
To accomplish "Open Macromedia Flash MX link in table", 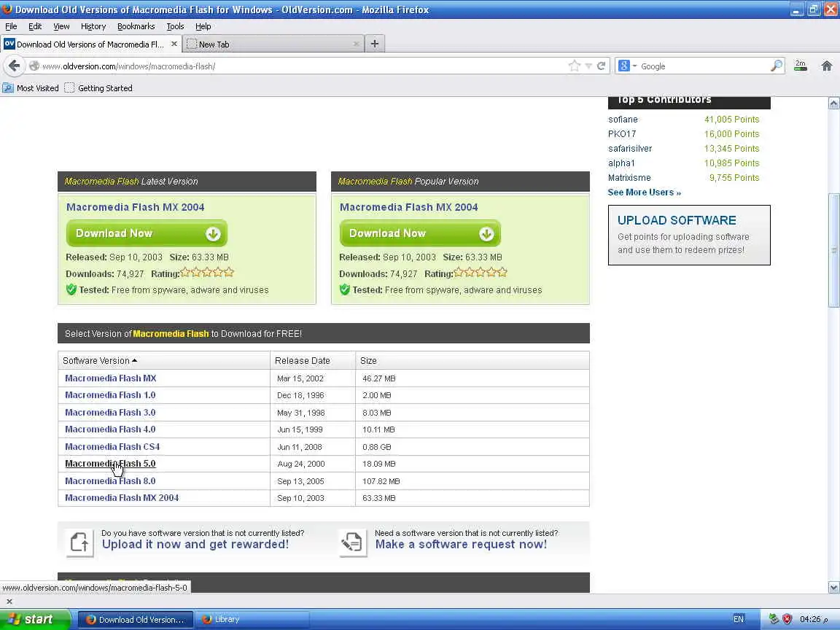I will (x=110, y=378).
